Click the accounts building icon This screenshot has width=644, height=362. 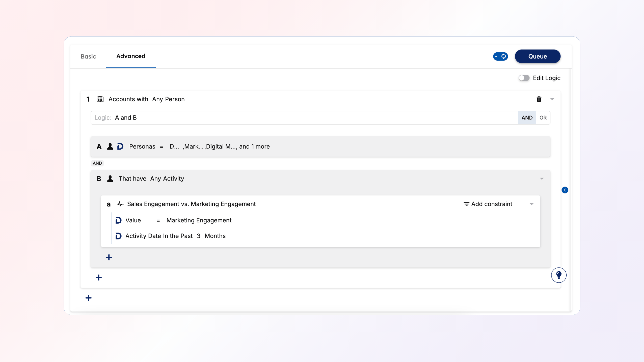(100, 99)
